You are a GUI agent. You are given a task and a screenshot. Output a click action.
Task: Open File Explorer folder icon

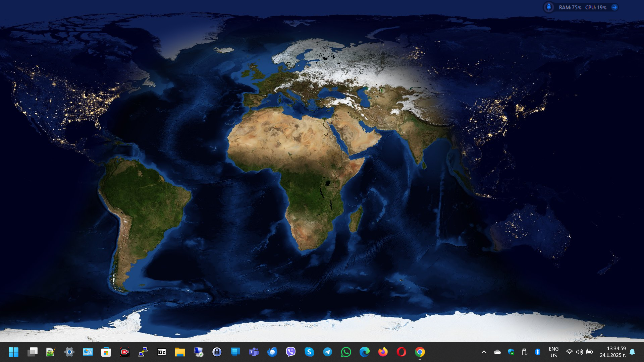(180, 352)
